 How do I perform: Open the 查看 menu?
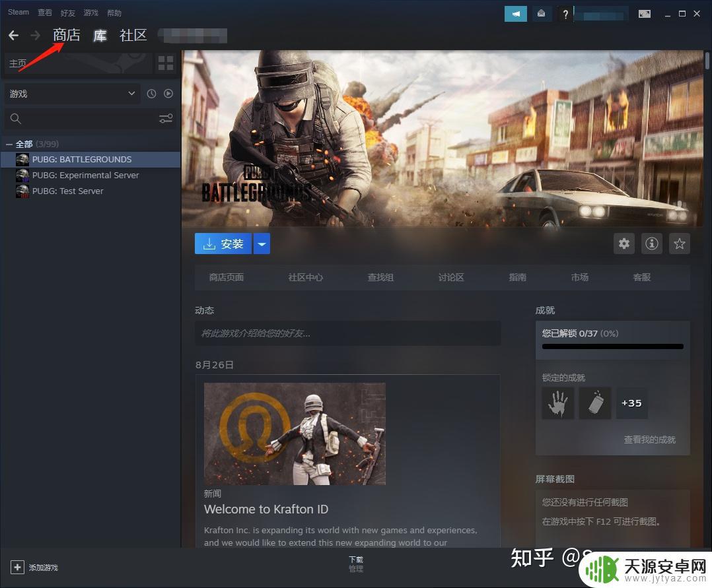point(44,13)
